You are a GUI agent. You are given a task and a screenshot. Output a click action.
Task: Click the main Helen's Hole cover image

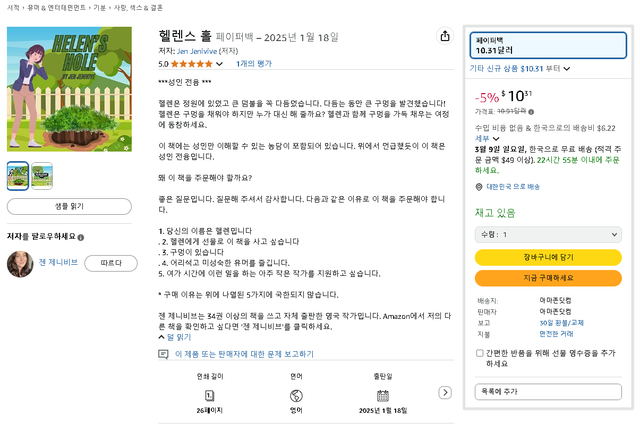[x=69, y=89]
